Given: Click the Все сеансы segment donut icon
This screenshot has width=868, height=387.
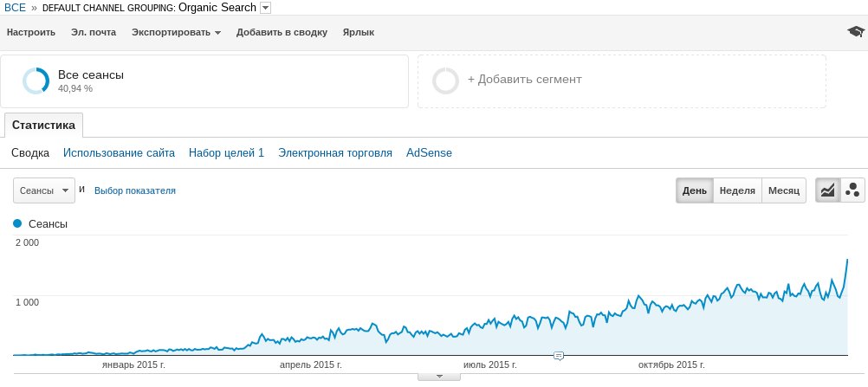Looking at the screenshot, I should [36, 81].
